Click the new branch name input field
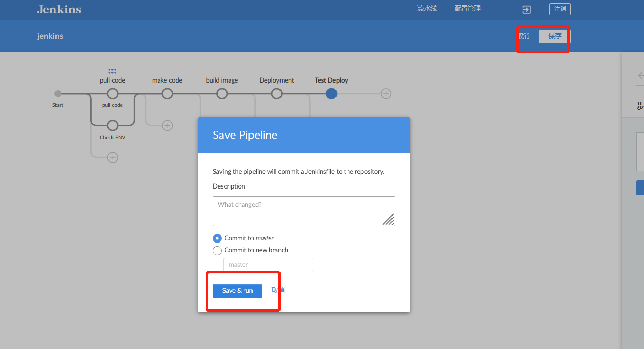Image resolution: width=644 pixels, height=349 pixels. tap(268, 265)
